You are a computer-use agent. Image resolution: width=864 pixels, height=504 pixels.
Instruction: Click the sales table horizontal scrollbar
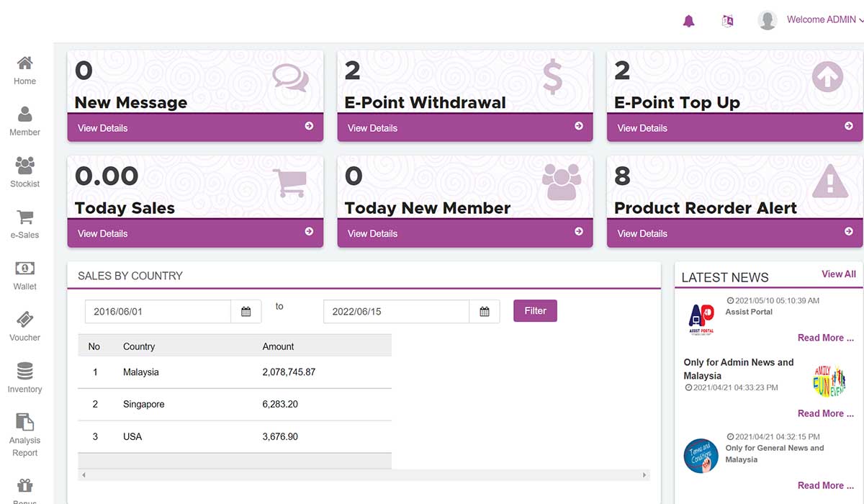[364, 475]
